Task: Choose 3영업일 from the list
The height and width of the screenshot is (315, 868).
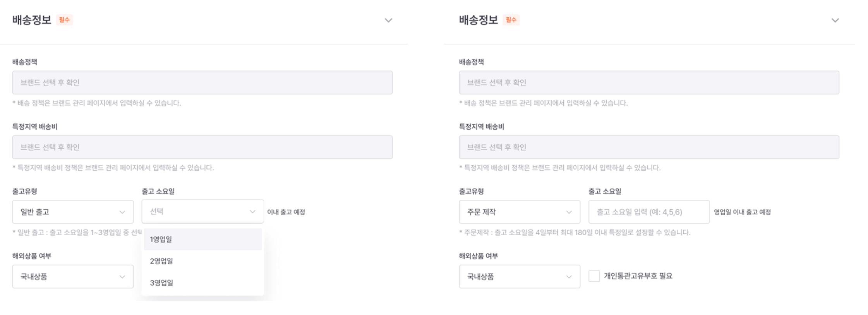Action: click(x=202, y=282)
